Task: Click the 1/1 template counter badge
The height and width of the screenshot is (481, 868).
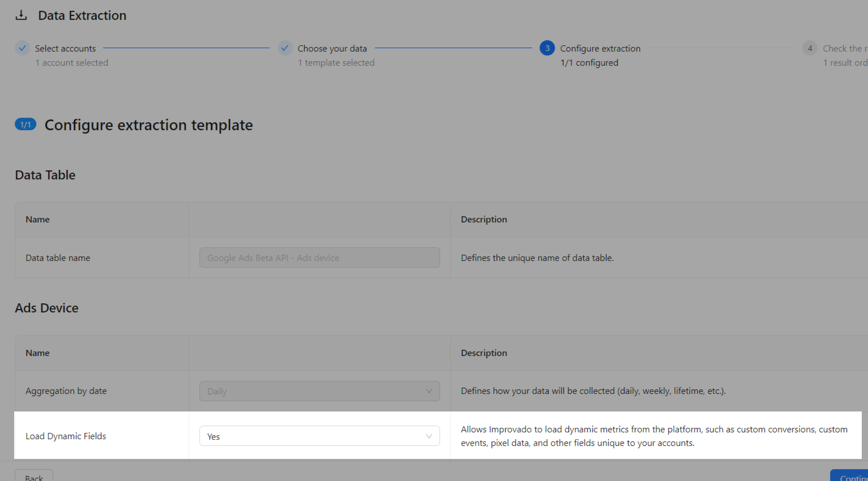Action: [25, 124]
